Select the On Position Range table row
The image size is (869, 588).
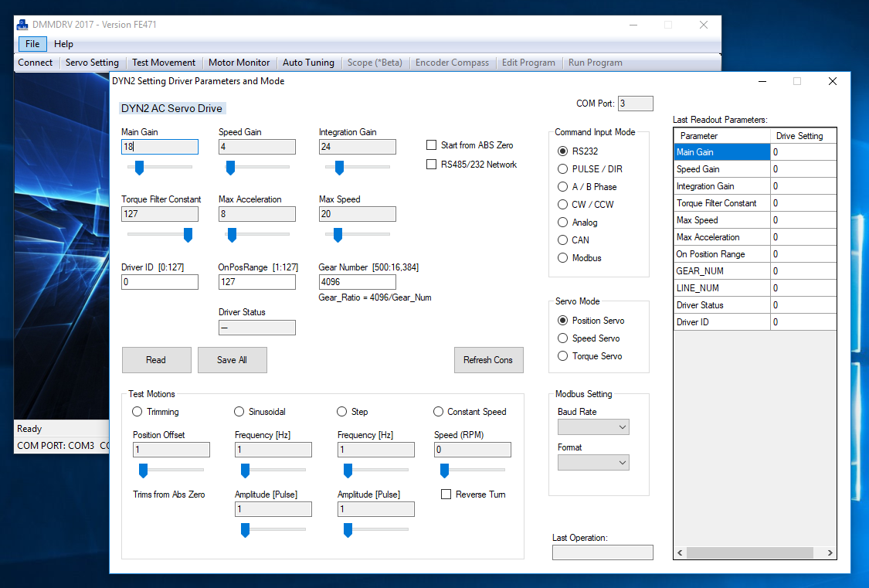[x=755, y=253]
